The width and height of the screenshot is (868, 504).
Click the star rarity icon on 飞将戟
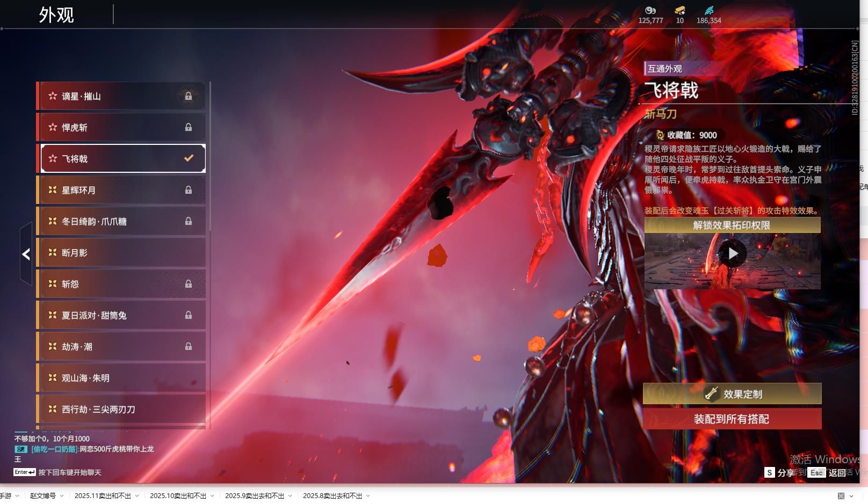[x=53, y=158]
